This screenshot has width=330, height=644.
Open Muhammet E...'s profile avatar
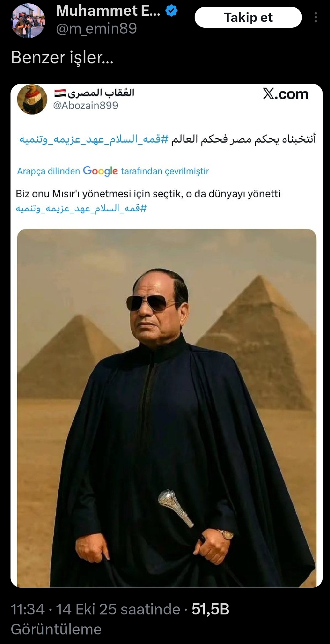point(28,21)
